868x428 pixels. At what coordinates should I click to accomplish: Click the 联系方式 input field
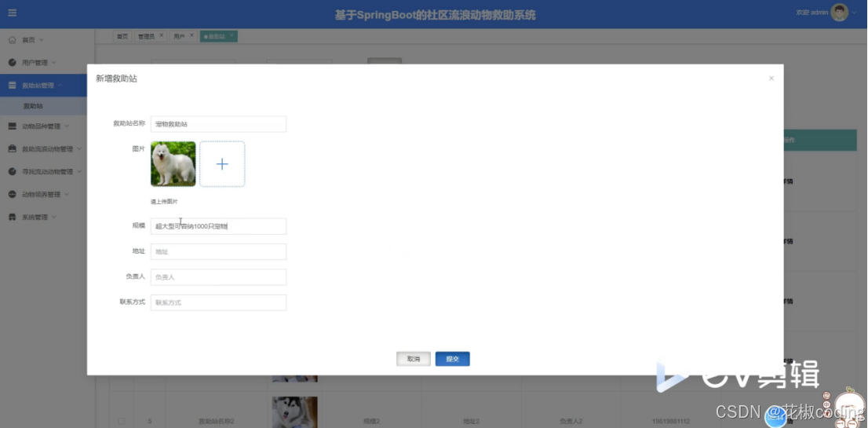coord(218,302)
